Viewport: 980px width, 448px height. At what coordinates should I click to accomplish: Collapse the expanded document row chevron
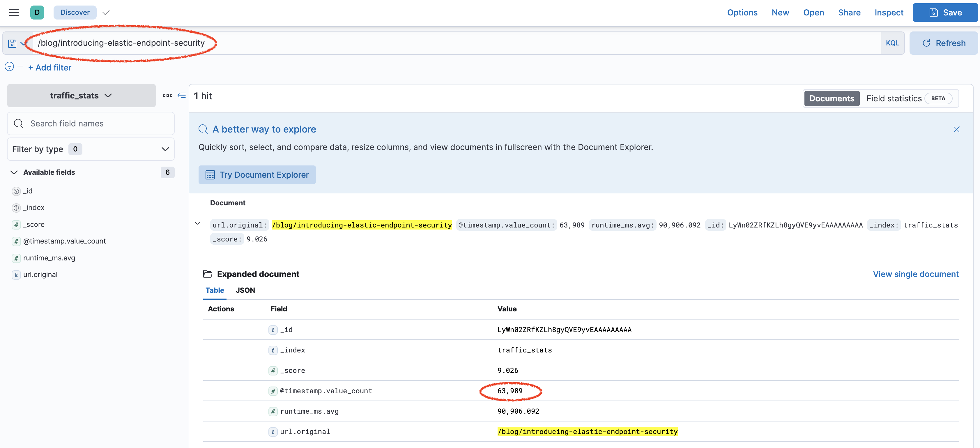[197, 223]
